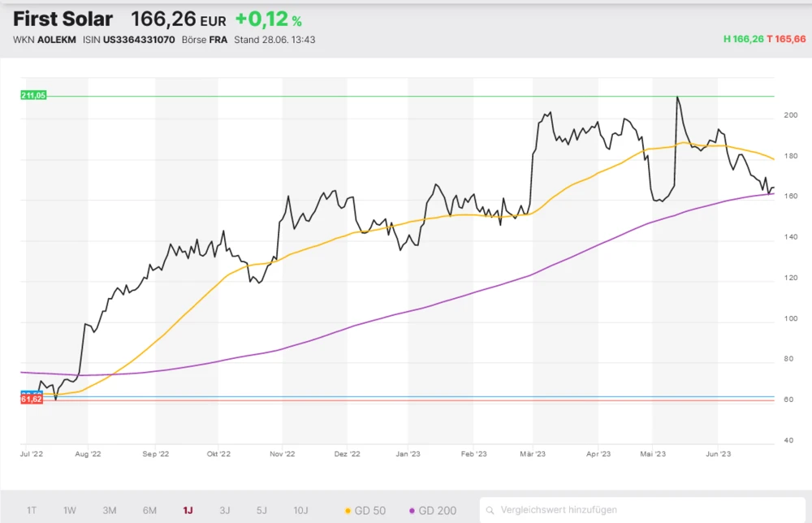Open the 10J long-term view
Viewport: 812px width, 523px height.
300,510
